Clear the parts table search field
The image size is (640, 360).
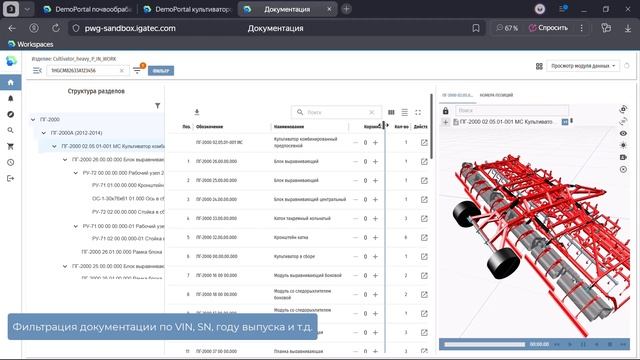coord(371,112)
